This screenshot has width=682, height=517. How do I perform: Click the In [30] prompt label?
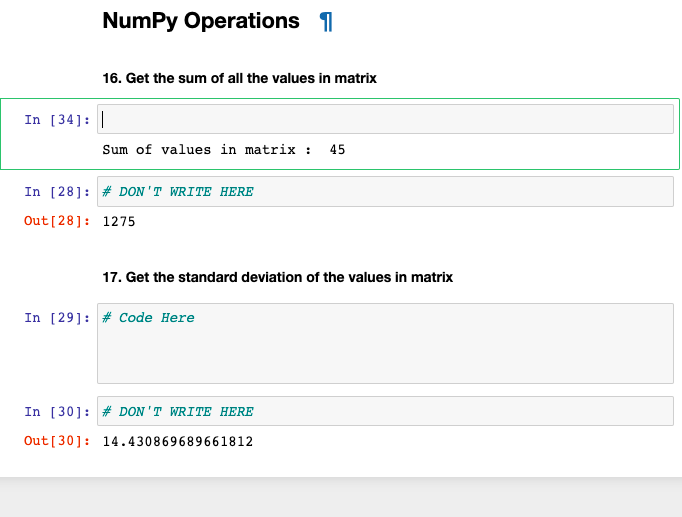pyautogui.click(x=57, y=411)
